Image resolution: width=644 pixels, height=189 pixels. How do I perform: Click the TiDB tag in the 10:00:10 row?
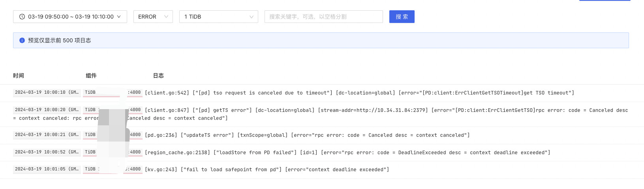(x=90, y=93)
